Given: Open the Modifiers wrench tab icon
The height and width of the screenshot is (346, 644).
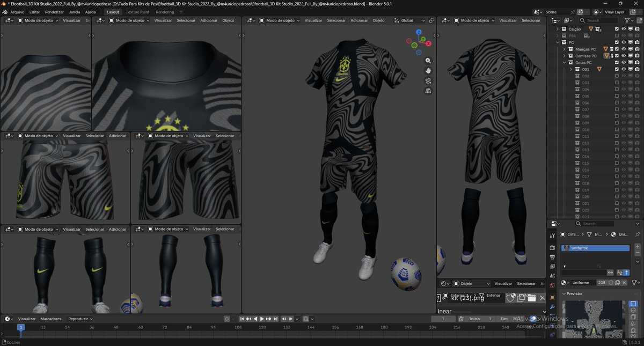Looking at the screenshot, I should pos(552,307).
